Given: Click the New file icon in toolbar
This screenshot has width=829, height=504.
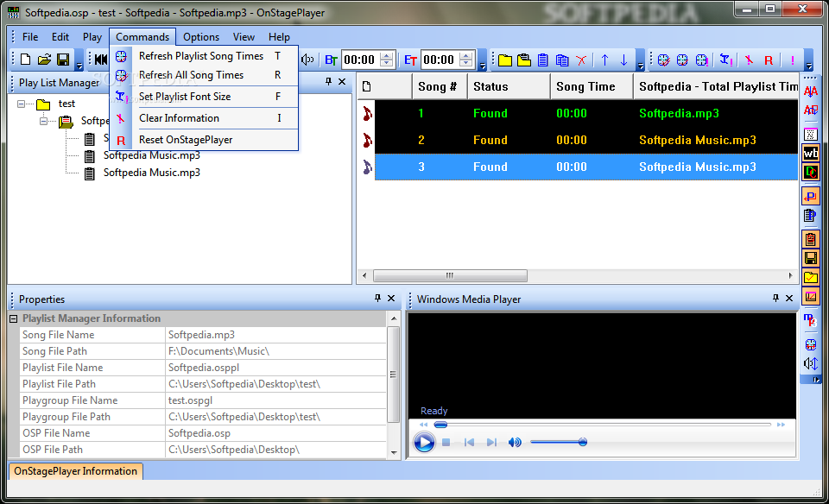Looking at the screenshot, I should (25, 60).
